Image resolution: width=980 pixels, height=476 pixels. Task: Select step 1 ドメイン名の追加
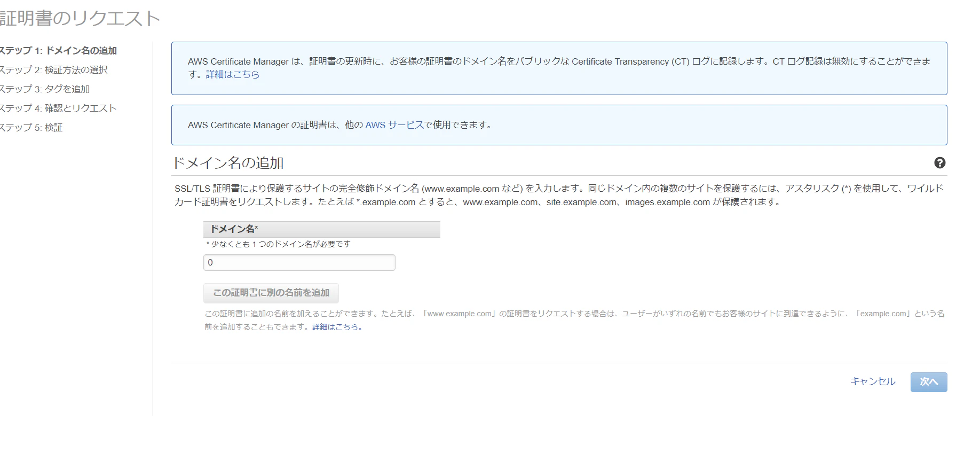tap(58, 51)
